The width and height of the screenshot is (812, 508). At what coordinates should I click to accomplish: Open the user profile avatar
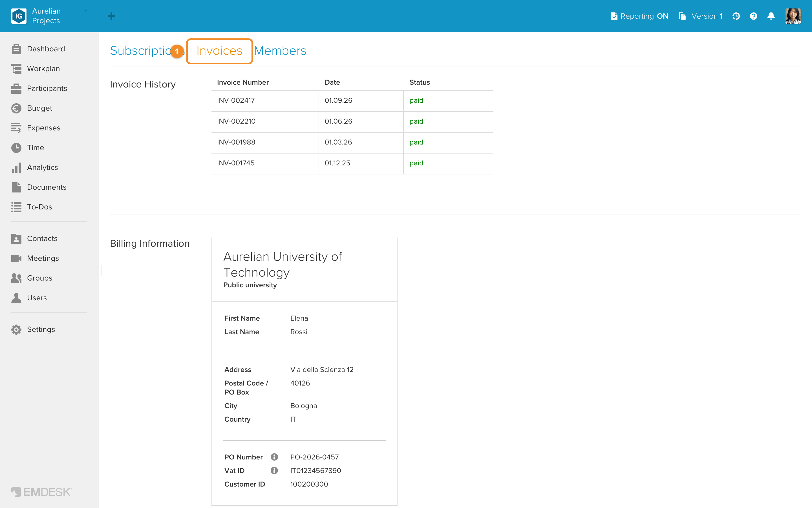click(793, 16)
